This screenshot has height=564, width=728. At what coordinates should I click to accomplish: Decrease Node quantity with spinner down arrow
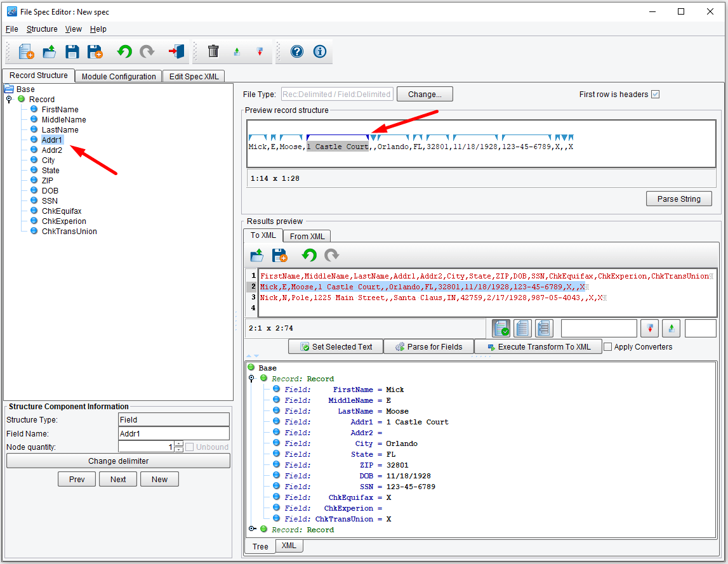(179, 450)
